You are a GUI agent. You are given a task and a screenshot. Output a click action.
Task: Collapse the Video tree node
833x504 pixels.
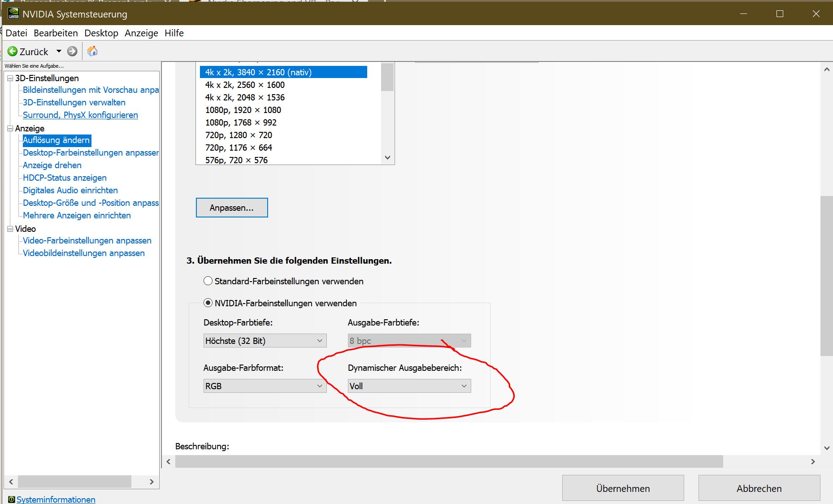point(10,229)
